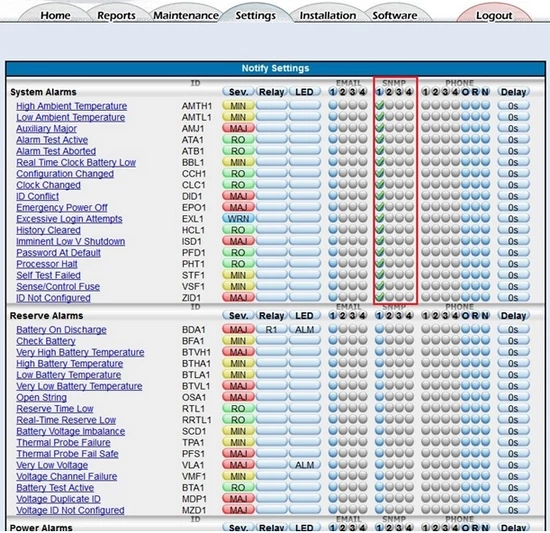Toggle SNMP 1 for Password At Default
Viewport: 550px width, 533px height.
[379, 252]
